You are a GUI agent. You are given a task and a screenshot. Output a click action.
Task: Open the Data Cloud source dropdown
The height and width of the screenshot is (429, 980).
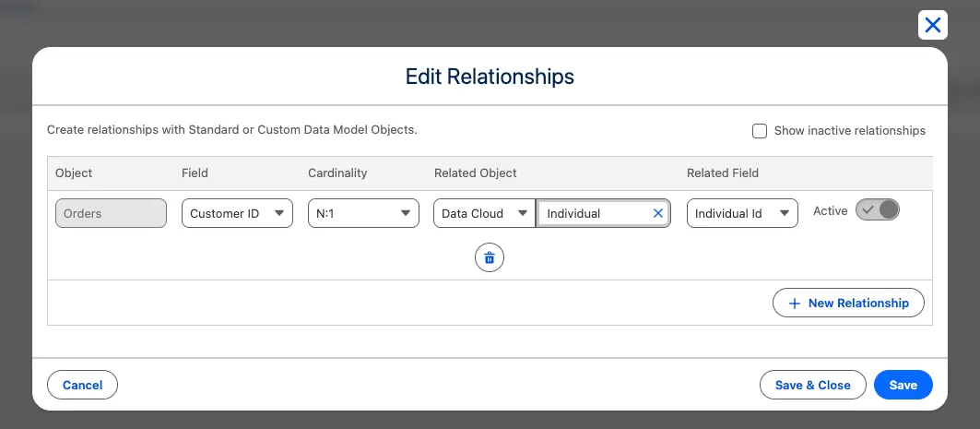(484, 213)
